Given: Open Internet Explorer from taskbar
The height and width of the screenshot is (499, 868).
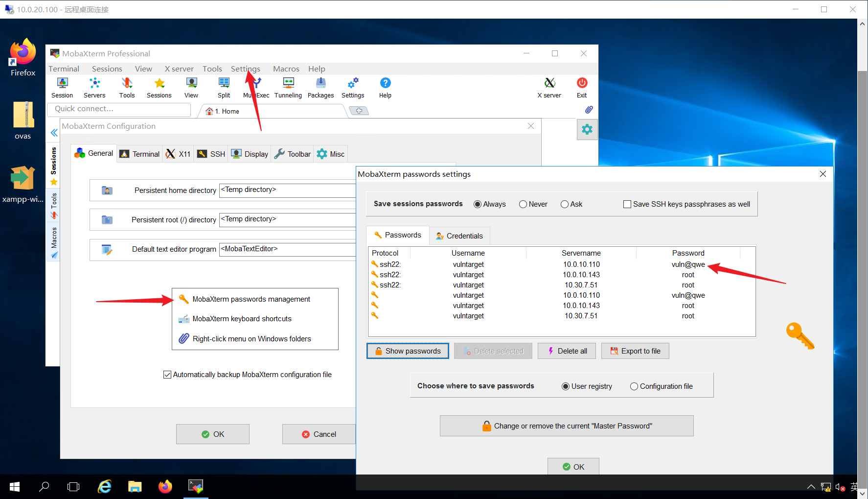Looking at the screenshot, I should click(x=104, y=487).
